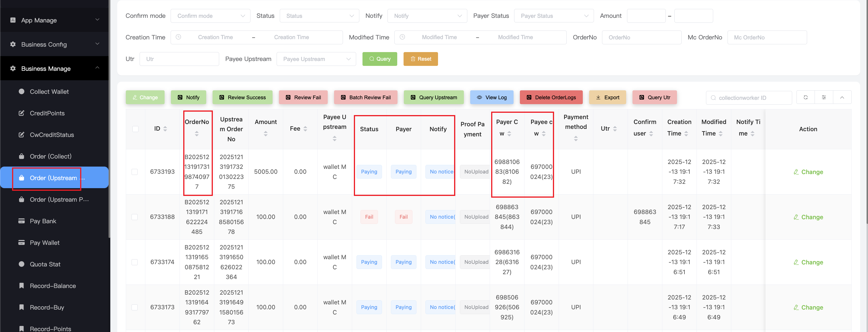Click the orange Reset button

(x=421, y=59)
